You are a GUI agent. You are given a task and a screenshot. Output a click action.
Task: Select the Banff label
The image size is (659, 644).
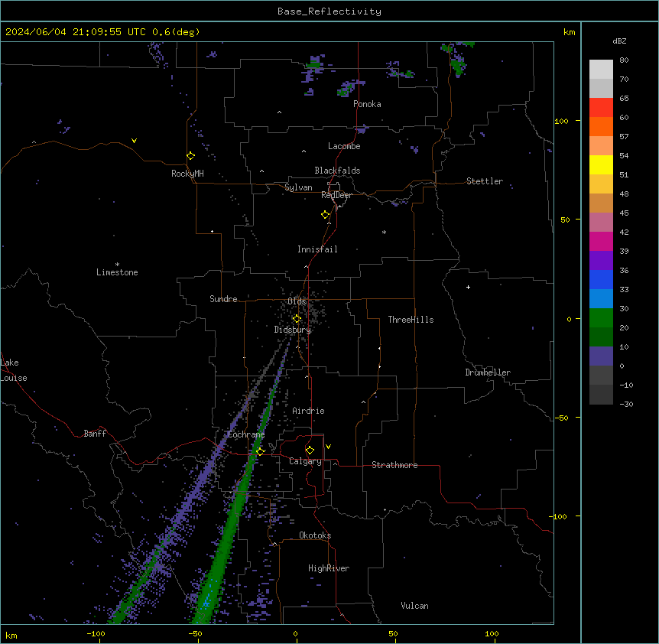95,434
